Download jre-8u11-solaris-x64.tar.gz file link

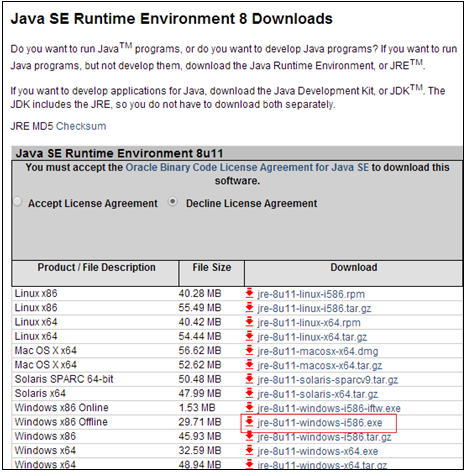317,394
